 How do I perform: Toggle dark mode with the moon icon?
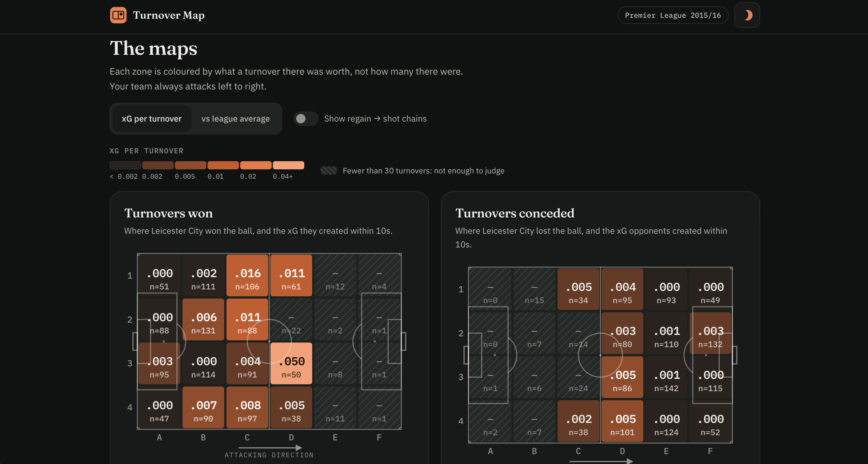pos(747,15)
